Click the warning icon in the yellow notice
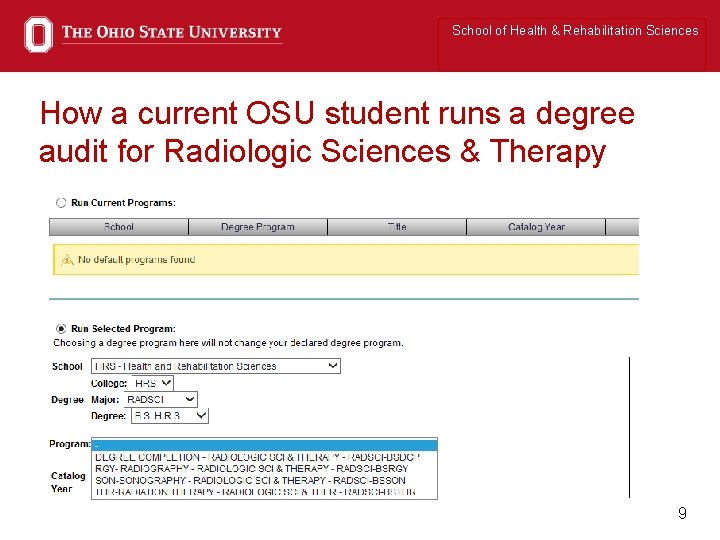This screenshot has height=540, width=720. pos(68,260)
